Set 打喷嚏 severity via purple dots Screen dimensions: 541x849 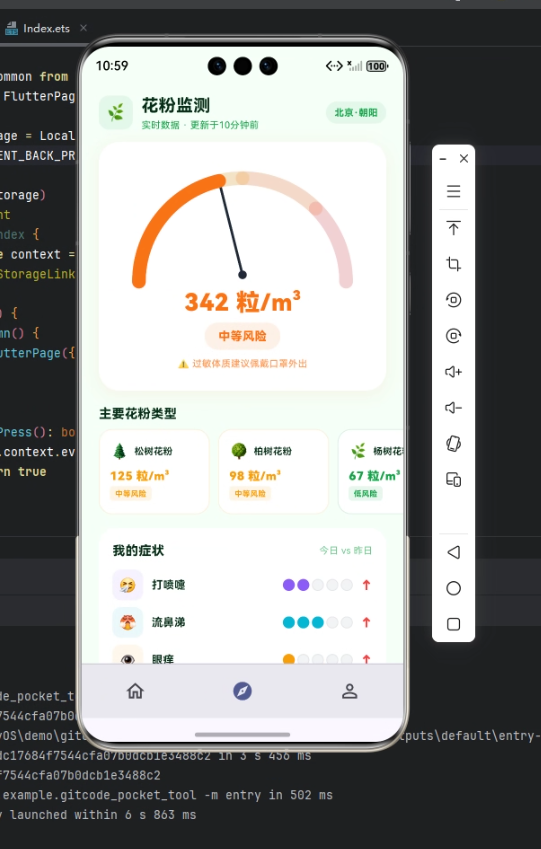coord(318,585)
